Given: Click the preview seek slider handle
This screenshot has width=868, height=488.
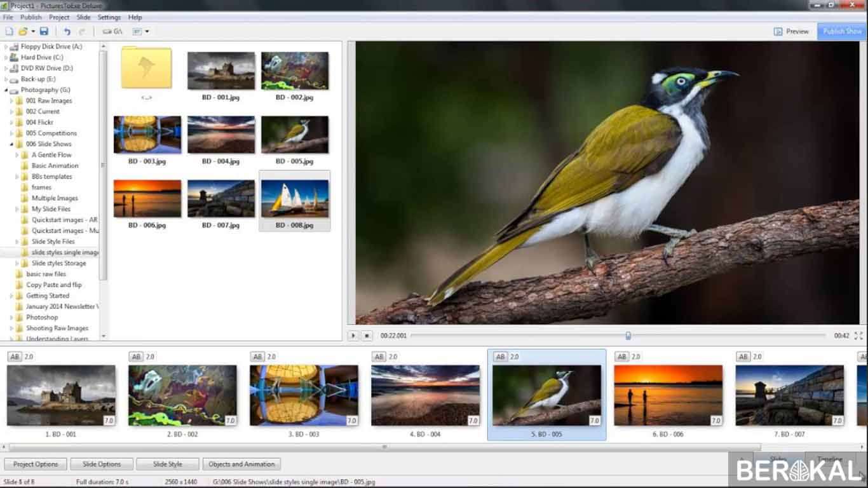Looking at the screenshot, I should tap(628, 335).
